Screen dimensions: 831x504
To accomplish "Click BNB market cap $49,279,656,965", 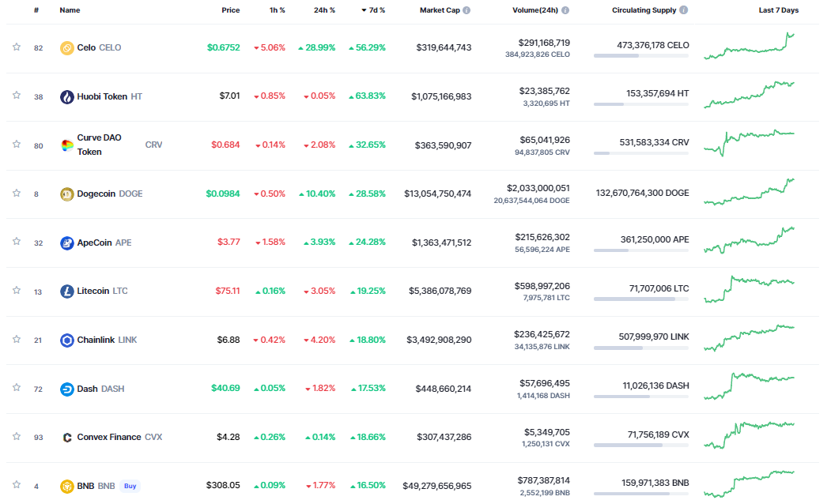I will (x=437, y=486).
